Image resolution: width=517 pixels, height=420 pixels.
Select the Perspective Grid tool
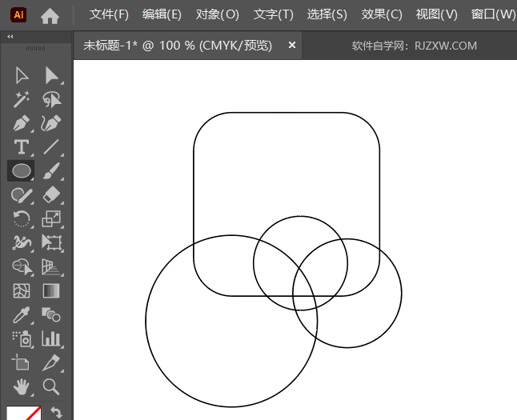pyautogui.click(x=51, y=266)
